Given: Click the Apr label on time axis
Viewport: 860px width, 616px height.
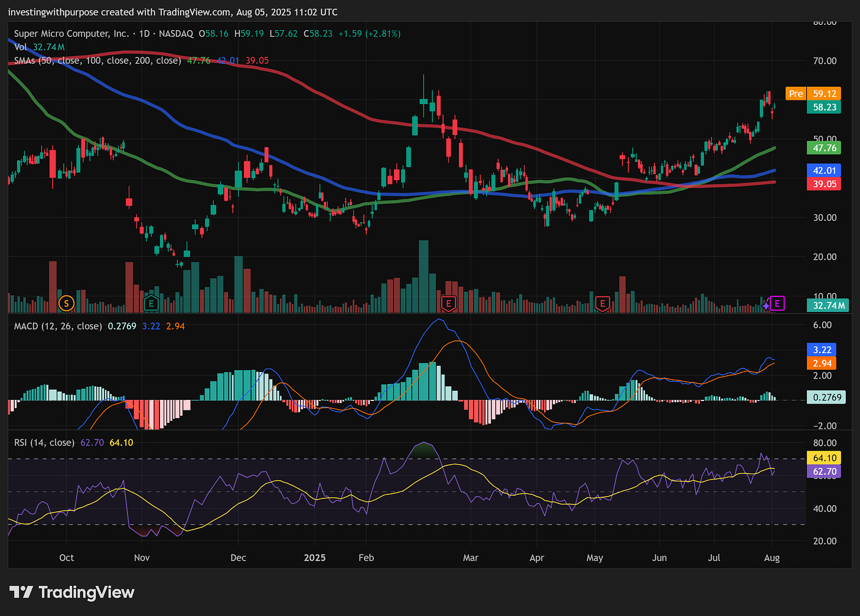Looking at the screenshot, I should (x=537, y=558).
